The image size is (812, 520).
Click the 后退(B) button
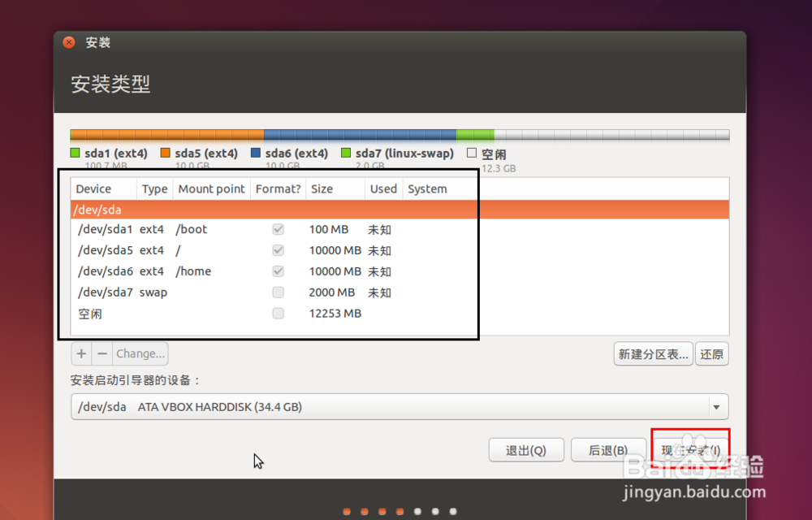pyautogui.click(x=609, y=449)
